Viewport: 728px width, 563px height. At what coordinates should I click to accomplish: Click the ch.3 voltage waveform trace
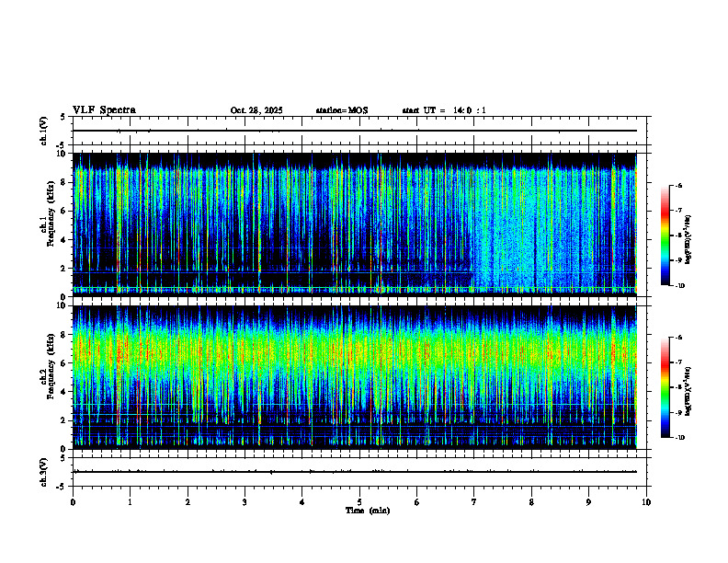[x=355, y=472]
